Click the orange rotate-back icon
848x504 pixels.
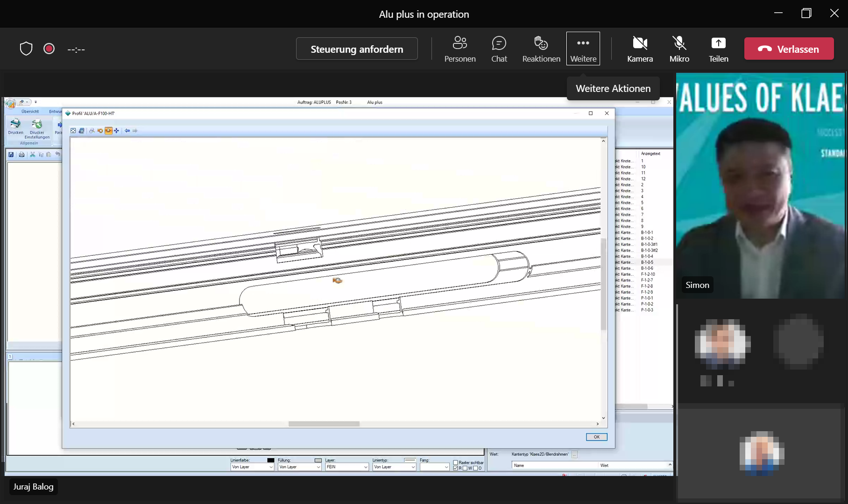[100, 131]
